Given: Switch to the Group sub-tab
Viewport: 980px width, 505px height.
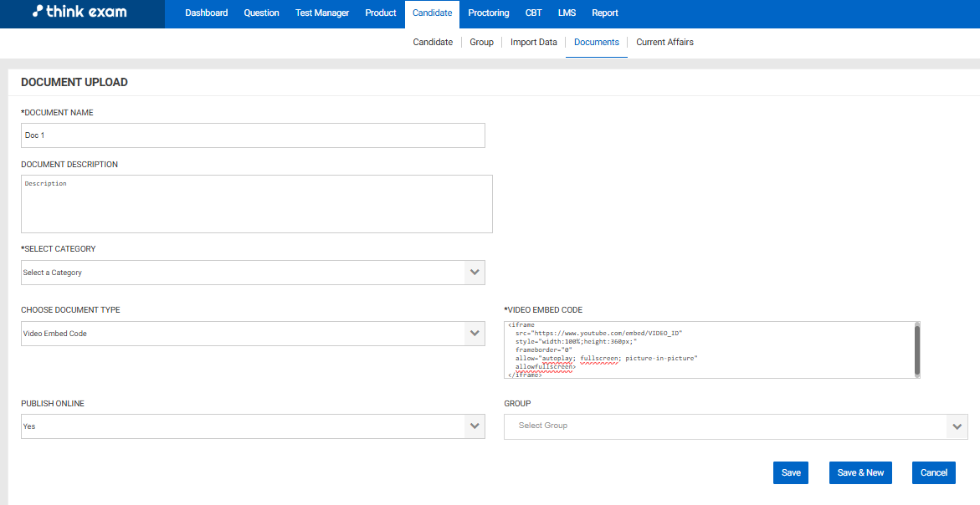Looking at the screenshot, I should [x=481, y=43].
